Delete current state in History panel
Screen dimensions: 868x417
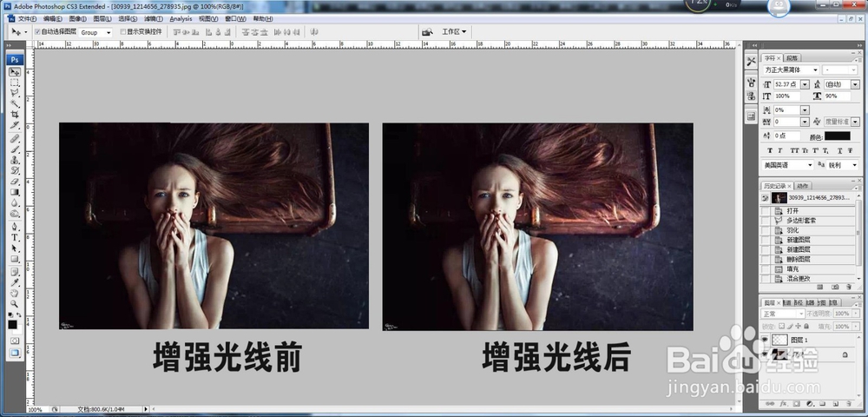click(x=848, y=287)
